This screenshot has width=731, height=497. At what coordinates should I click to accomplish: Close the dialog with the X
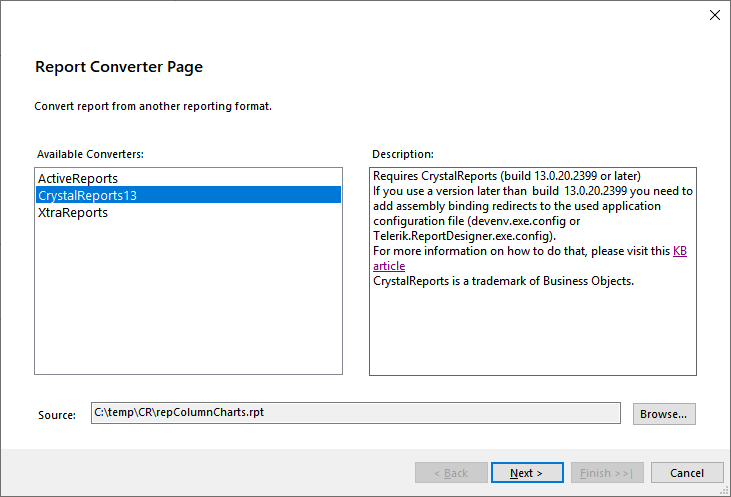coord(715,15)
